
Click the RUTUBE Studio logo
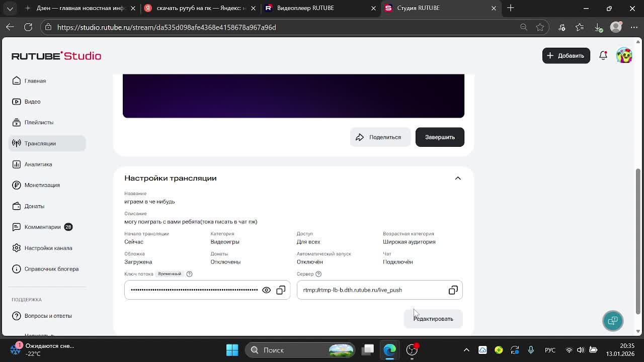56,56
